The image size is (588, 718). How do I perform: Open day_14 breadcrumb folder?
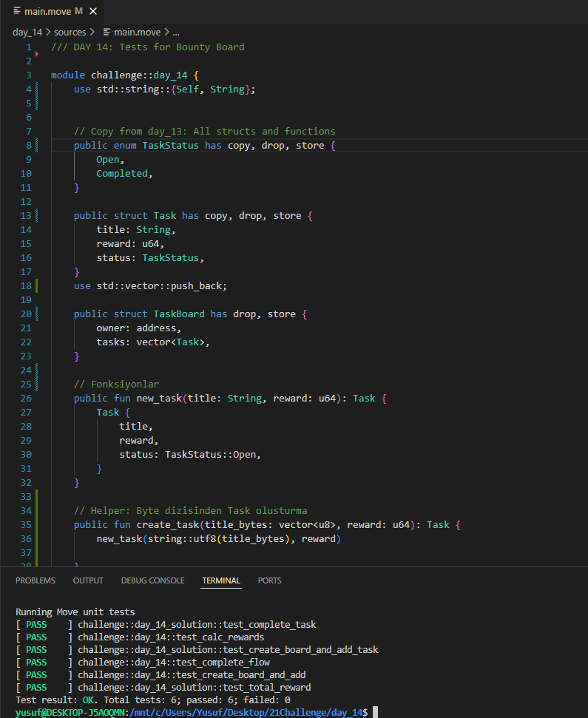pyautogui.click(x=27, y=33)
